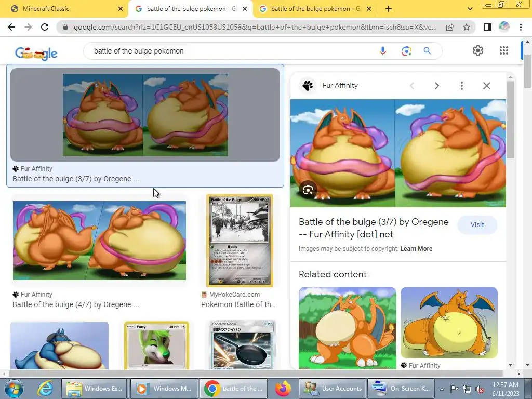The height and width of the screenshot is (399, 532).
Task: Open Fur Affinity paw icon in panel header
Action: point(308,86)
